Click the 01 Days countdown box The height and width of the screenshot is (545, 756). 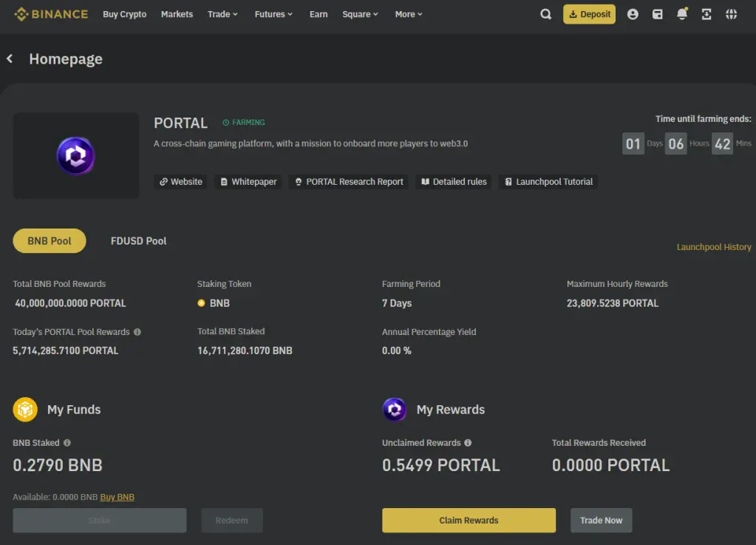(633, 143)
